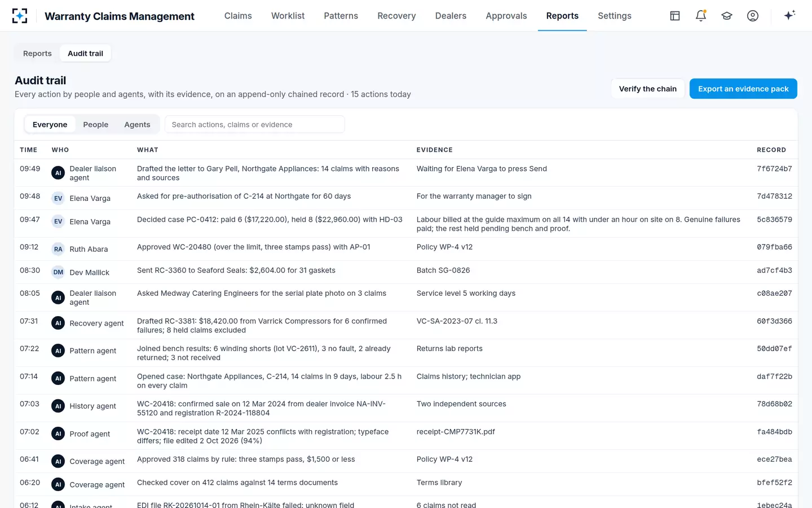Viewport: 812px width, 508px height.
Task: Switch to the Patterns tab
Action: click(x=341, y=16)
